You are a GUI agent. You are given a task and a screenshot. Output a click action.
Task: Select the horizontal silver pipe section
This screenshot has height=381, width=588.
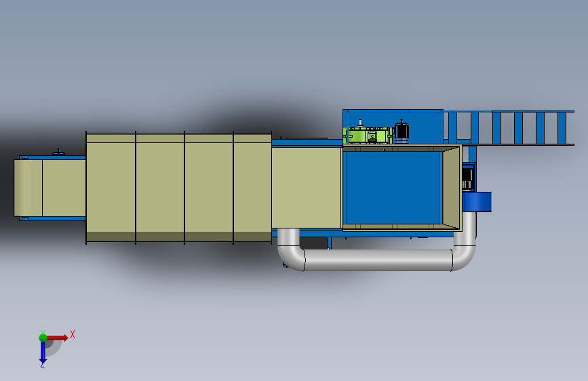(378, 260)
